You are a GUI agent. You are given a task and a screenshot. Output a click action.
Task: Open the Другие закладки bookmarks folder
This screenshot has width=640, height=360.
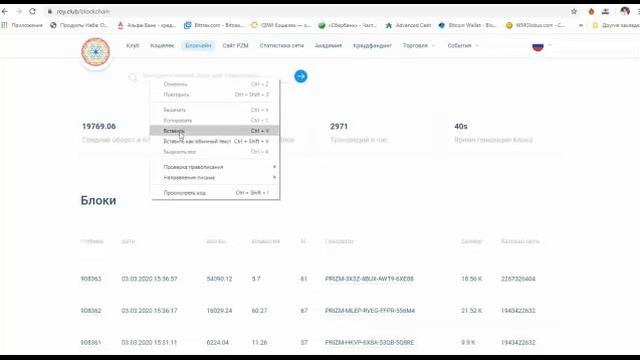pyautogui.click(x=616, y=25)
